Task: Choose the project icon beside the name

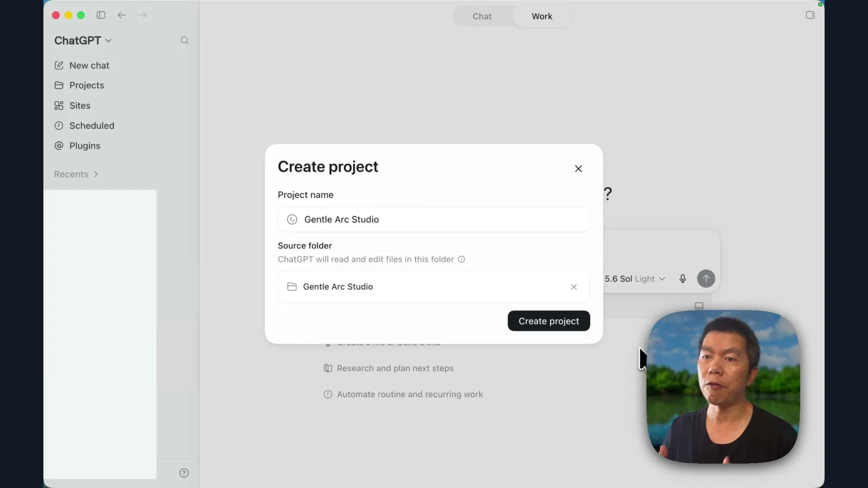Action: (x=292, y=220)
